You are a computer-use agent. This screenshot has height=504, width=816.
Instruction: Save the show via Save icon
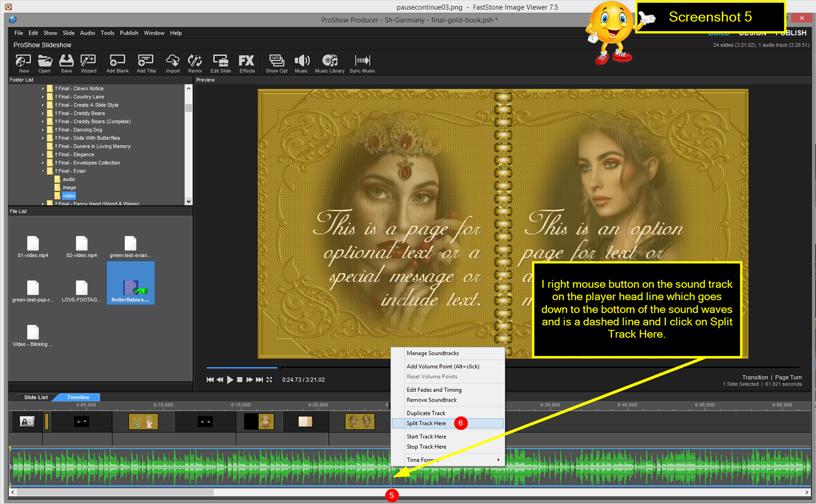[66, 63]
